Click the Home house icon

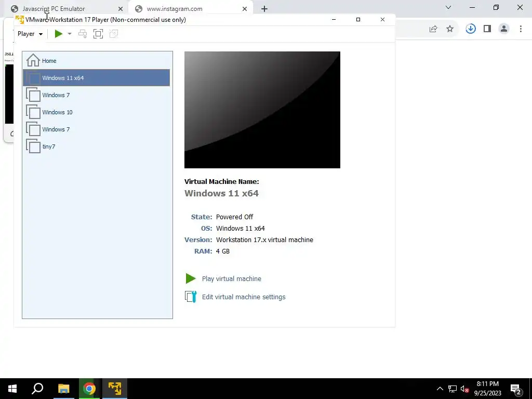tap(33, 60)
